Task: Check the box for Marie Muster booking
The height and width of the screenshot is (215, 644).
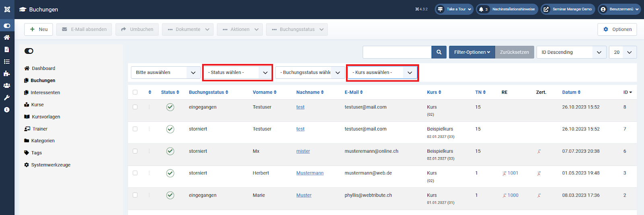Action: click(135, 195)
